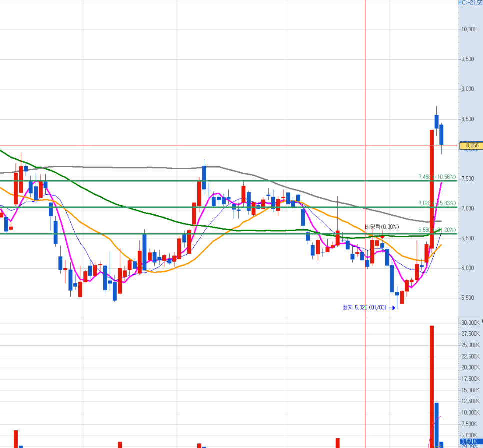Click the 10,000K volume axis label

(470, 413)
